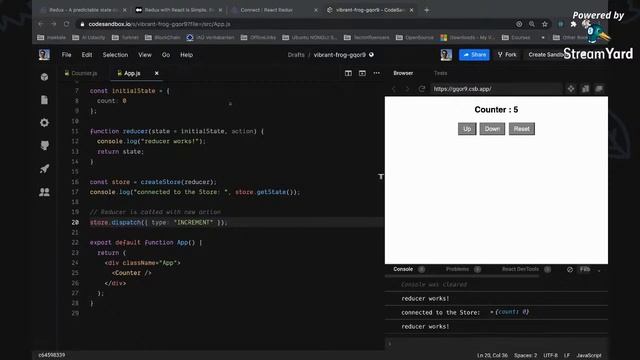Switch to the Browser preview tab
Screen dimensions: 640x360
(403, 73)
